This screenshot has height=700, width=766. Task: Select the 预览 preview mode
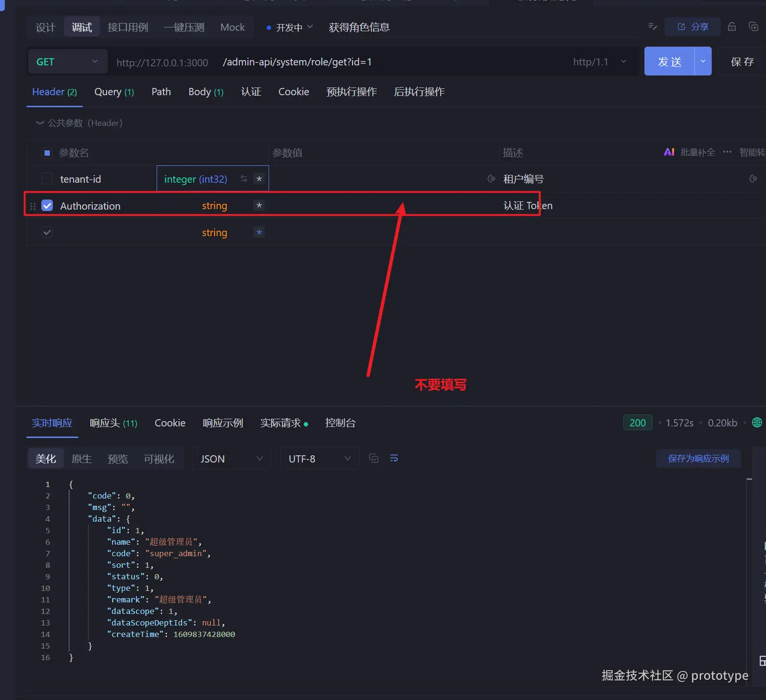coord(118,459)
